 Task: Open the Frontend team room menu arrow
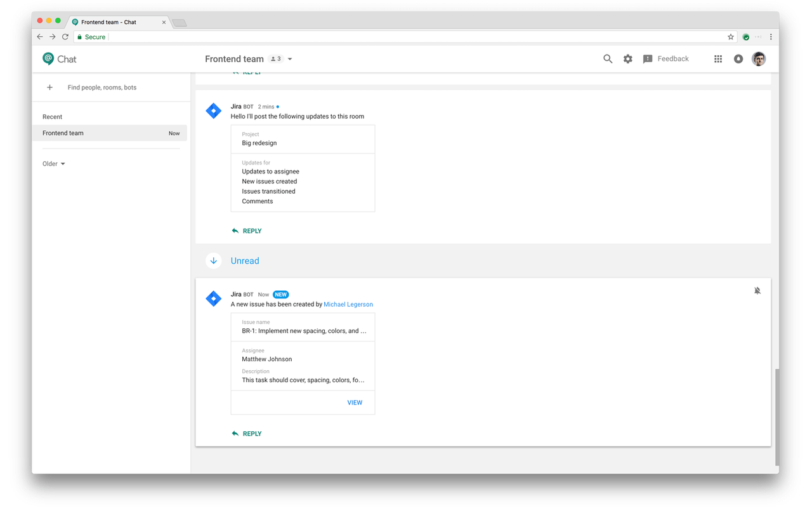click(x=290, y=58)
